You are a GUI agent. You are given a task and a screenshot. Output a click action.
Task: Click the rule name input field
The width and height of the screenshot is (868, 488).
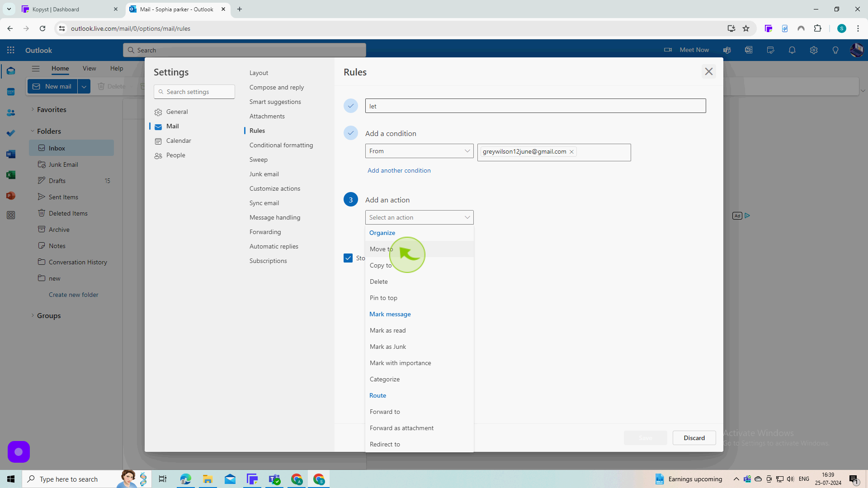point(535,106)
